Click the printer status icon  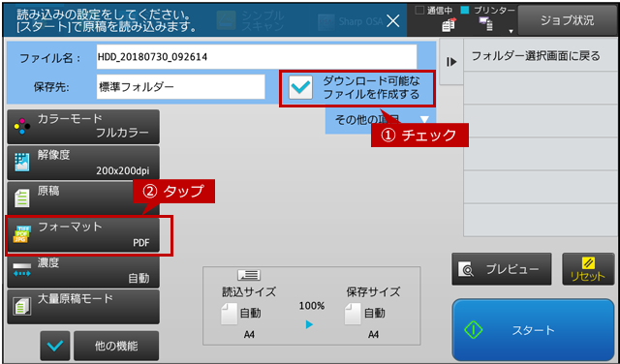point(485,25)
